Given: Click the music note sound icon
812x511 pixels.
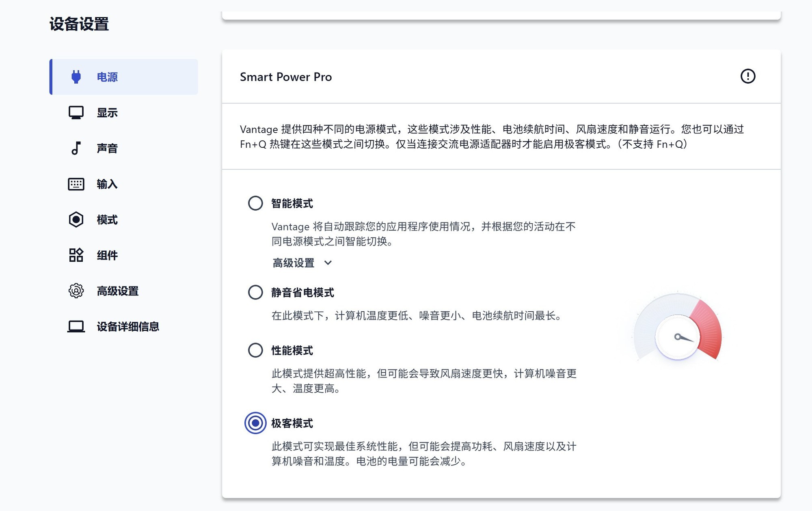Looking at the screenshot, I should tap(76, 148).
